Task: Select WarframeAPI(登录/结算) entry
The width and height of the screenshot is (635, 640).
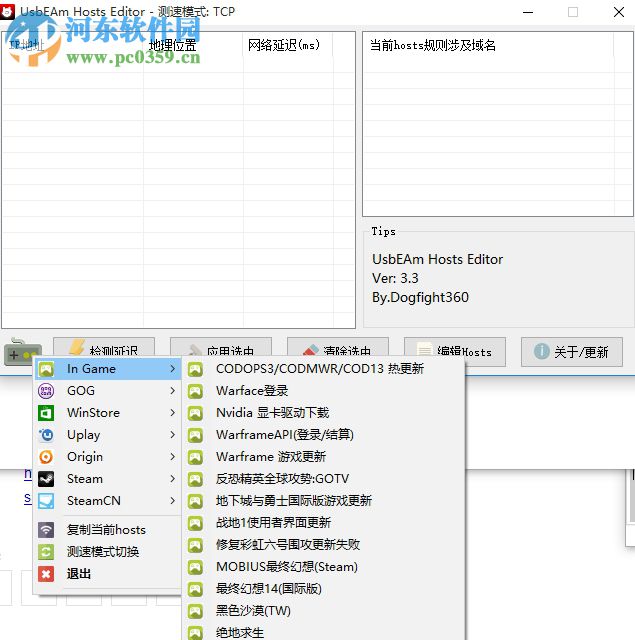Action: coord(323,435)
